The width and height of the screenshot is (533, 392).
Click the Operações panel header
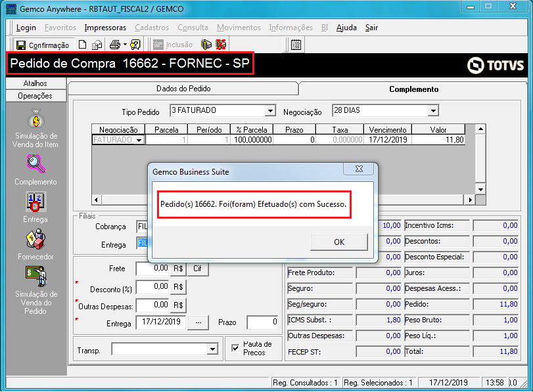[x=35, y=96]
